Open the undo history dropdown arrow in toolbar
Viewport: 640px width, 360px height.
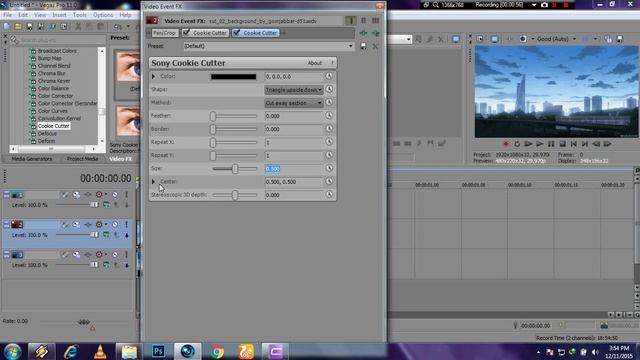[x=128, y=27]
